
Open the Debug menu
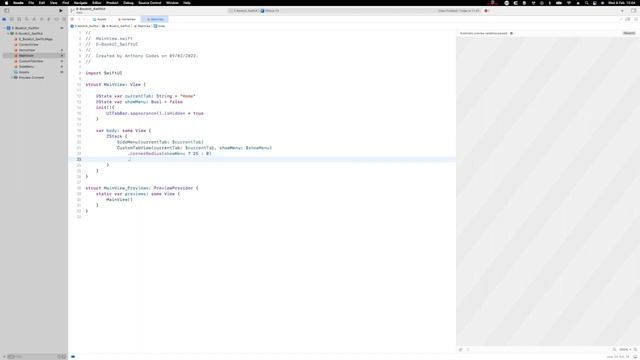128,3
